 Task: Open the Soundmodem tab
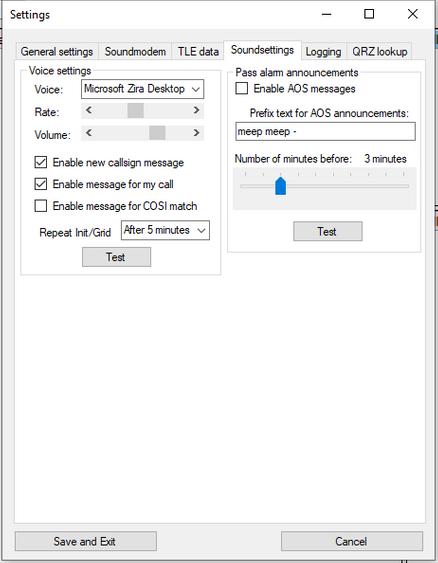click(135, 52)
